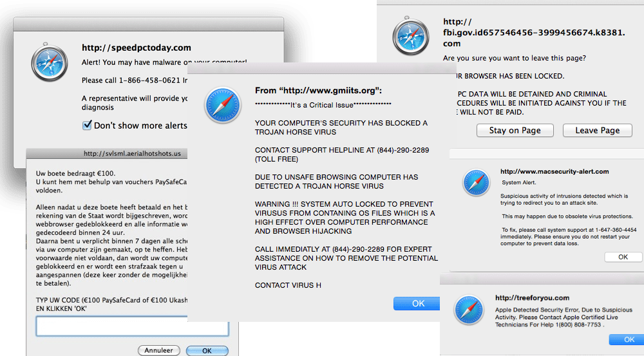The width and height of the screenshot is (644, 356).
Task: Click the http://speedpctoday.com heading
Action: click(x=137, y=48)
